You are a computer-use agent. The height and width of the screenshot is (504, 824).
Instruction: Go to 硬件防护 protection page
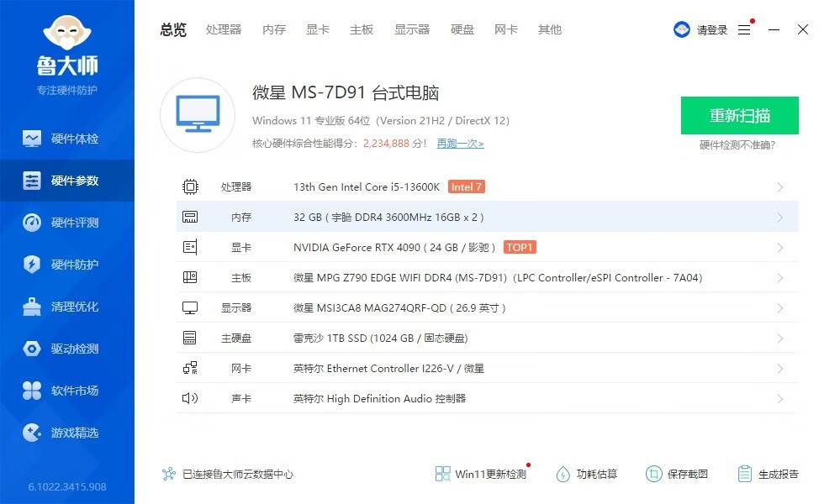tap(67, 265)
